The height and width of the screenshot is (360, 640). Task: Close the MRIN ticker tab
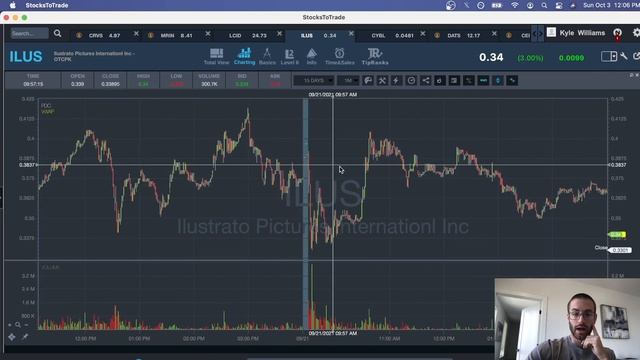point(208,33)
